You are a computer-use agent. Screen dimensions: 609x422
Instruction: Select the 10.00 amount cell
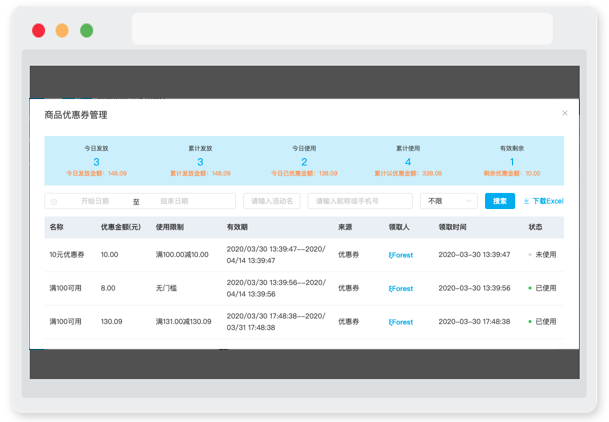click(x=110, y=255)
